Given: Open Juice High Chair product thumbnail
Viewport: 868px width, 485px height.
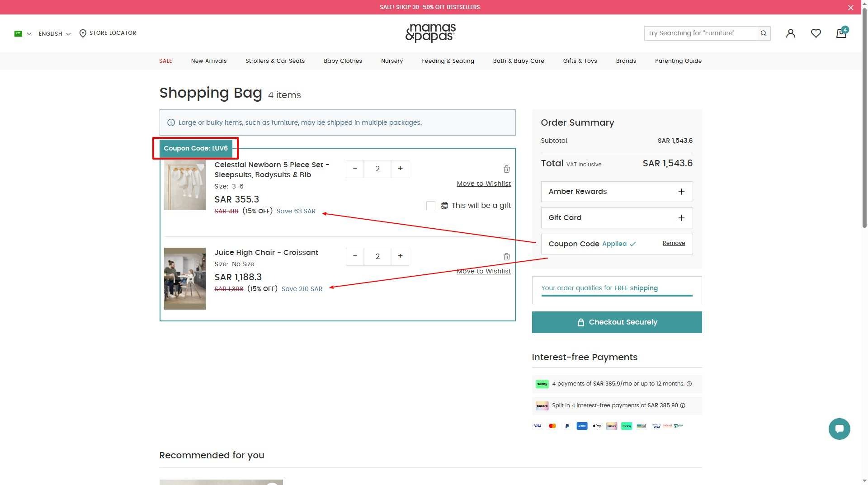Looking at the screenshot, I should point(184,278).
